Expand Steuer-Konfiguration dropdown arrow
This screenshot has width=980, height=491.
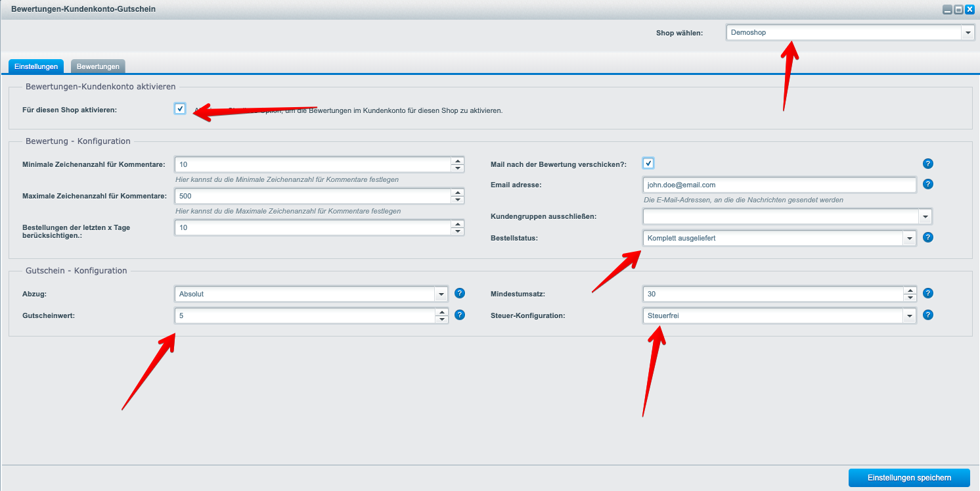point(910,316)
